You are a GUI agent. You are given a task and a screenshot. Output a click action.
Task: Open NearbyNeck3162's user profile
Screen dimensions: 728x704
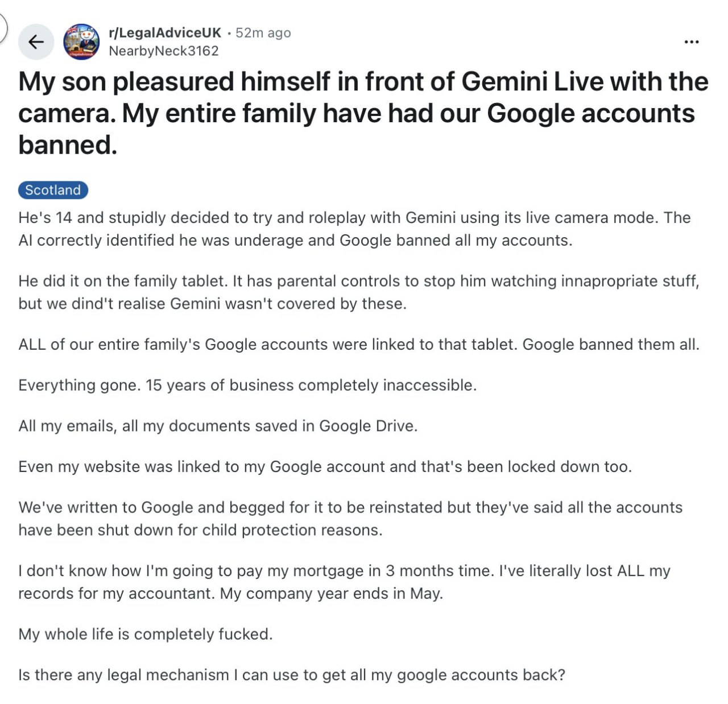pos(164,51)
